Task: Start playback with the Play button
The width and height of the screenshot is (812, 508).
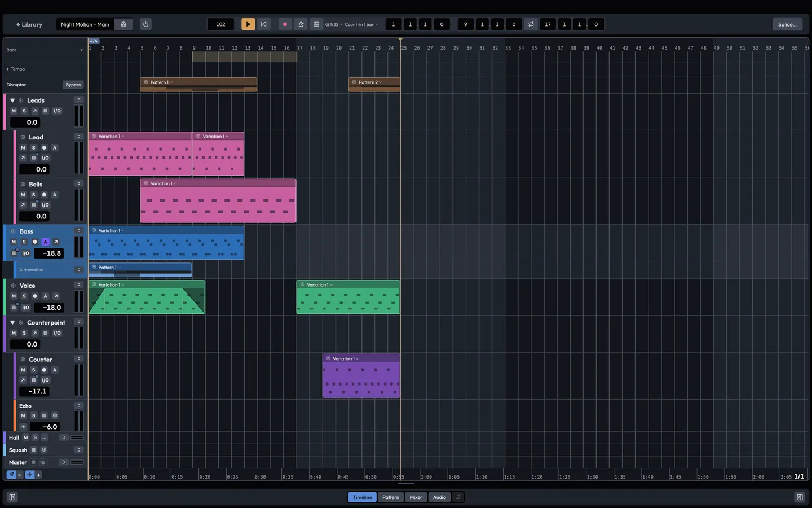Action: click(x=248, y=24)
